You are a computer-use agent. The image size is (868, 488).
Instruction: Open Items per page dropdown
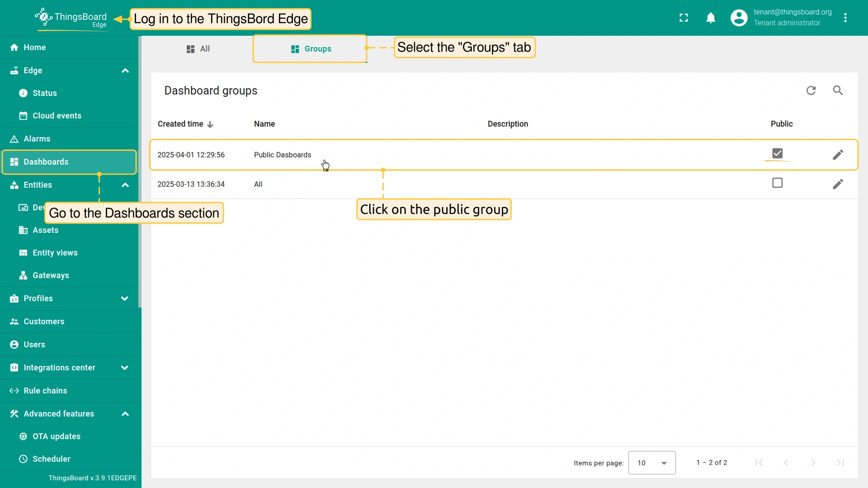point(651,463)
